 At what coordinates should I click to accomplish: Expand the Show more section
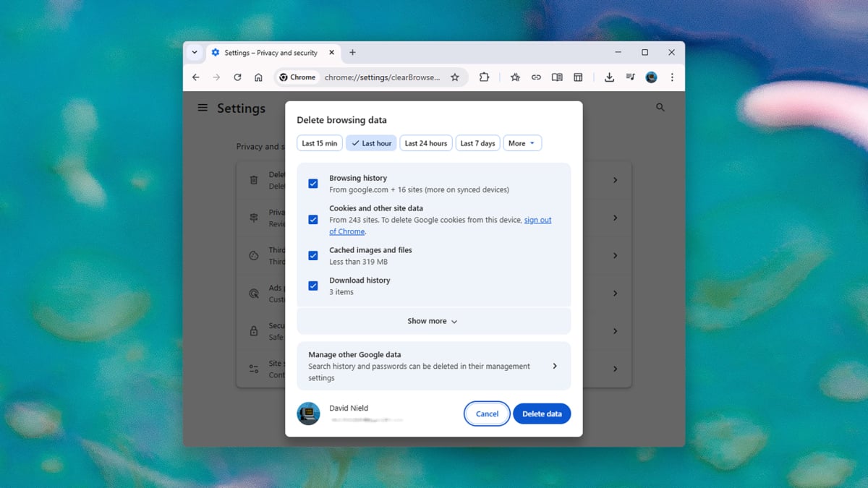(433, 321)
